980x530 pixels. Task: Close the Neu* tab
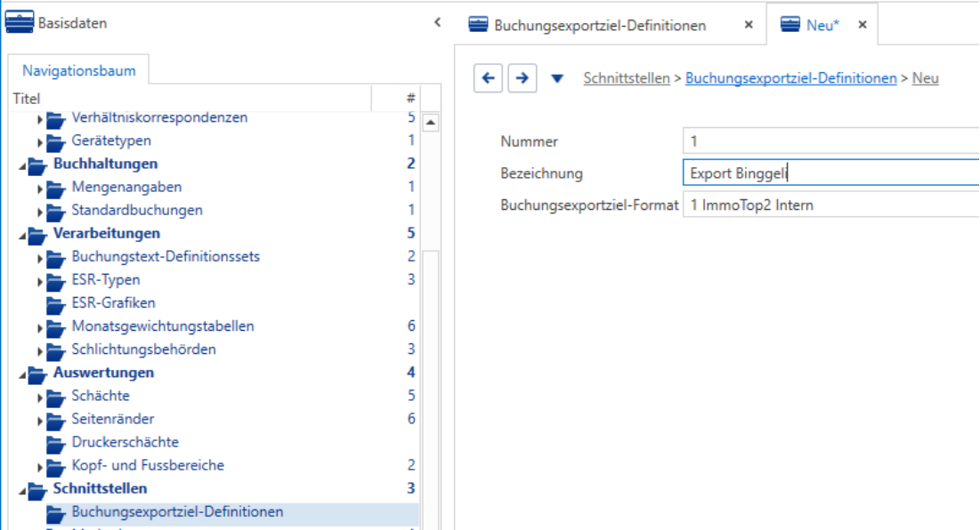[863, 25]
